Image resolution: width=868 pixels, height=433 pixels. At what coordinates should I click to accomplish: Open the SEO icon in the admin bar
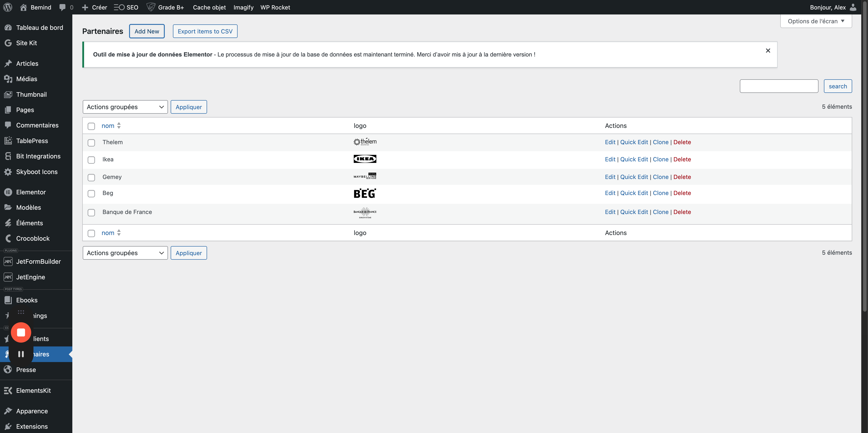click(119, 7)
